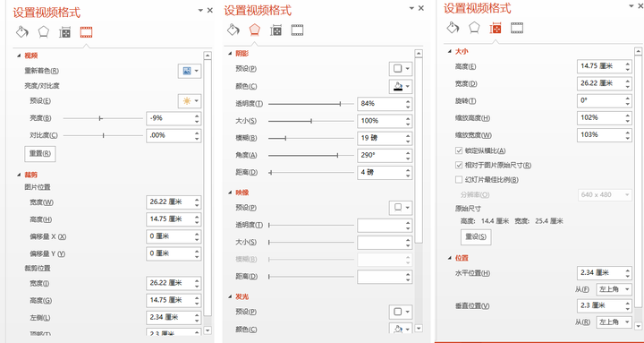The height and width of the screenshot is (343, 644).
Task: Open Effects pentagon tab in right panel
Action: point(474,28)
